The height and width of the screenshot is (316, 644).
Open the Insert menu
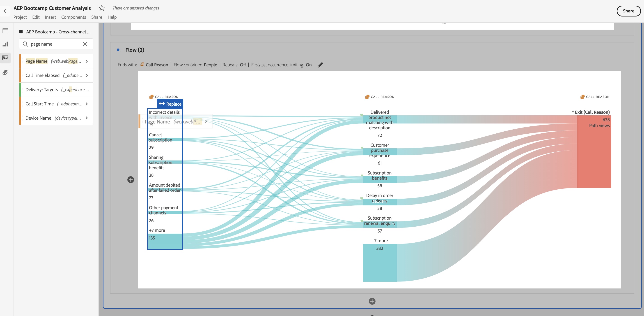[x=50, y=17]
